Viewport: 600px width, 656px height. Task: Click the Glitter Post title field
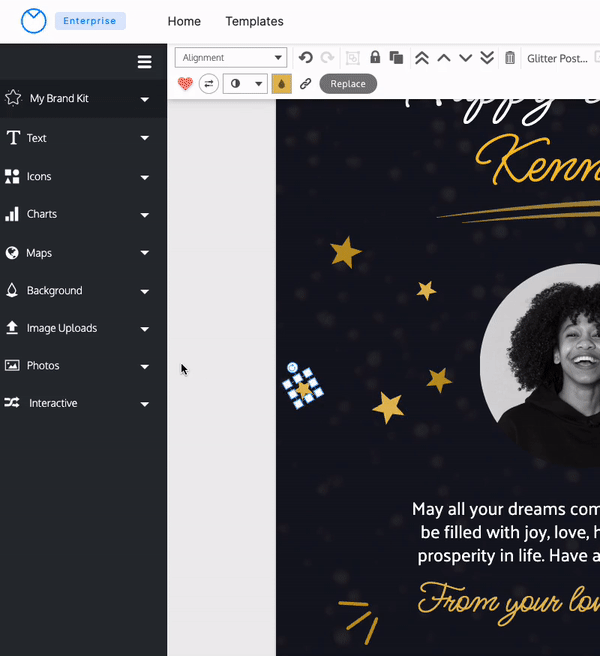[x=558, y=58]
